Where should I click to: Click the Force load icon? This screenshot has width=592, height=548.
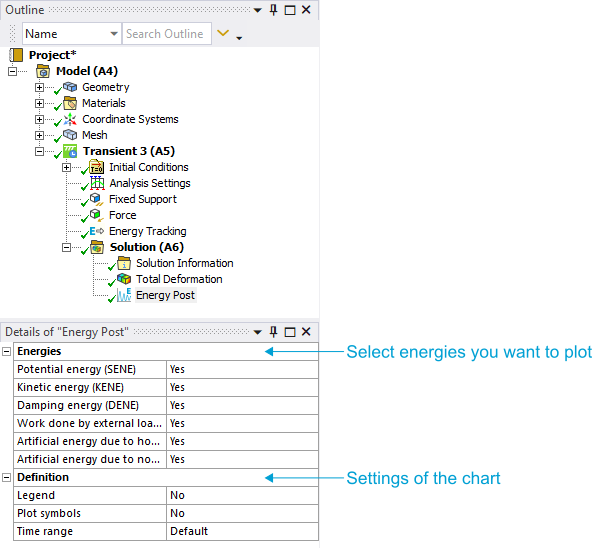coord(96,215)
